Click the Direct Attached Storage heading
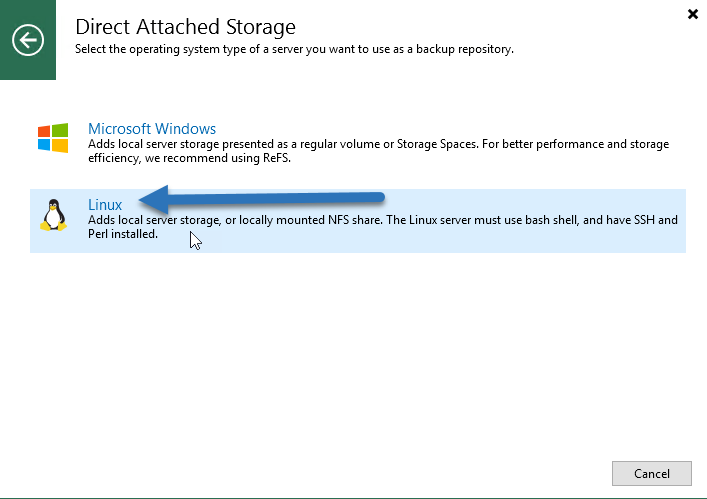 coord(185,27)
